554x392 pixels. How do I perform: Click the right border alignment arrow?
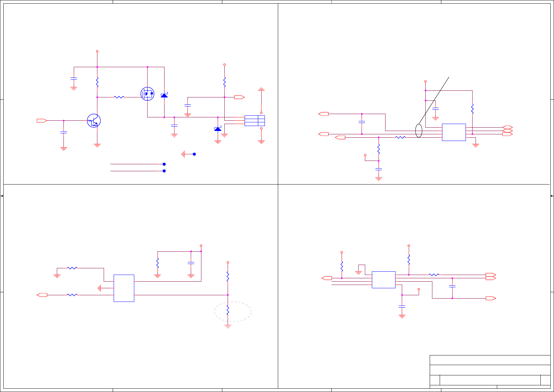[552, 196]
